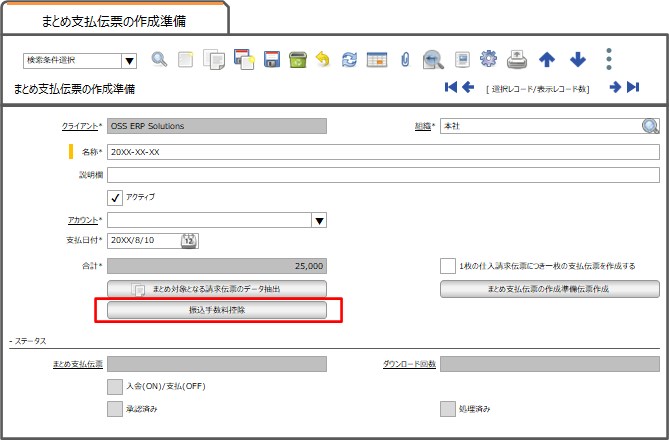Click into the 説明欄 text field
Screen dimensions: 669x440
383,175
